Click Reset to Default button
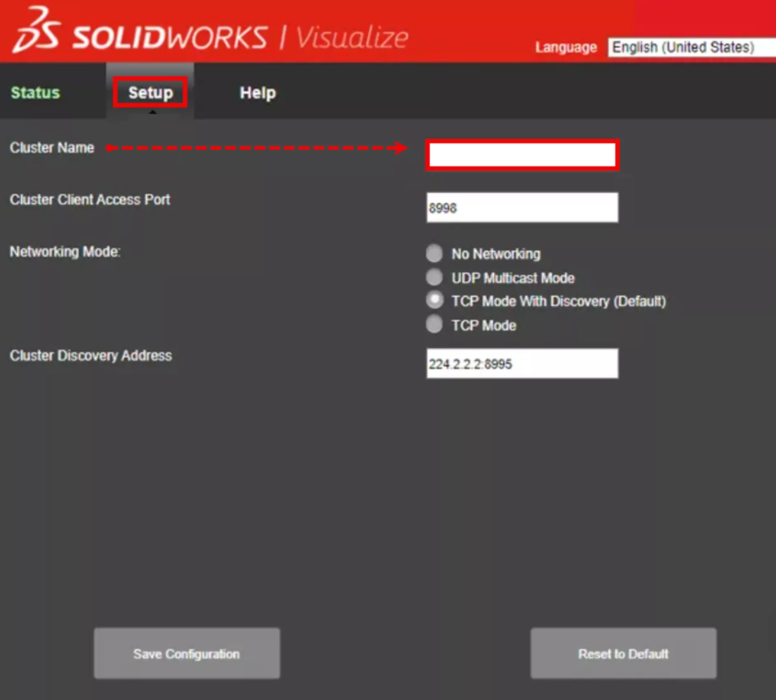The image size is (776, 700). coord(623,653)
